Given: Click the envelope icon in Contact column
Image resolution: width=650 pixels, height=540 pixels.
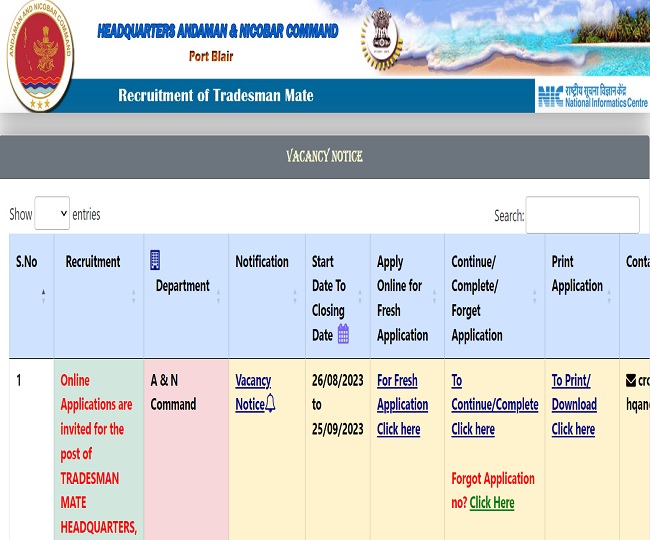Looking at the screenshot, I should (x=631, y=380).
